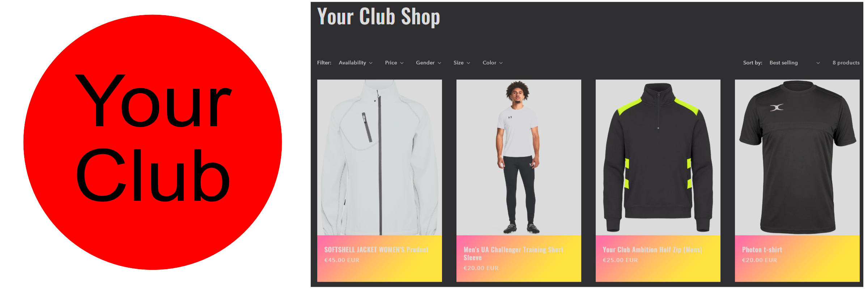The height and width of the screenshot is (289, 868).
Task: Click the Your Club Shop heading
Action: click(378, 17)
